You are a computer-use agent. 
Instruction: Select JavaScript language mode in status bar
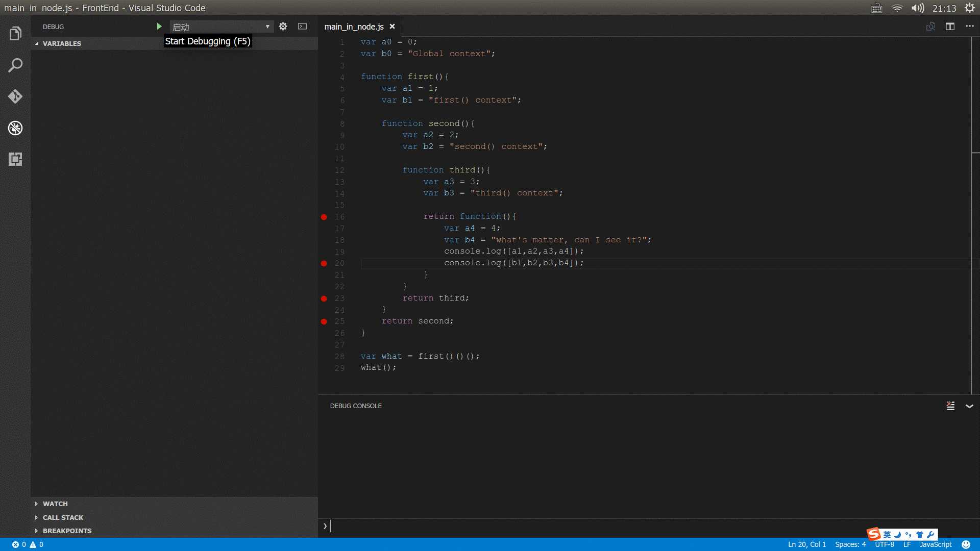click(936, 544)
